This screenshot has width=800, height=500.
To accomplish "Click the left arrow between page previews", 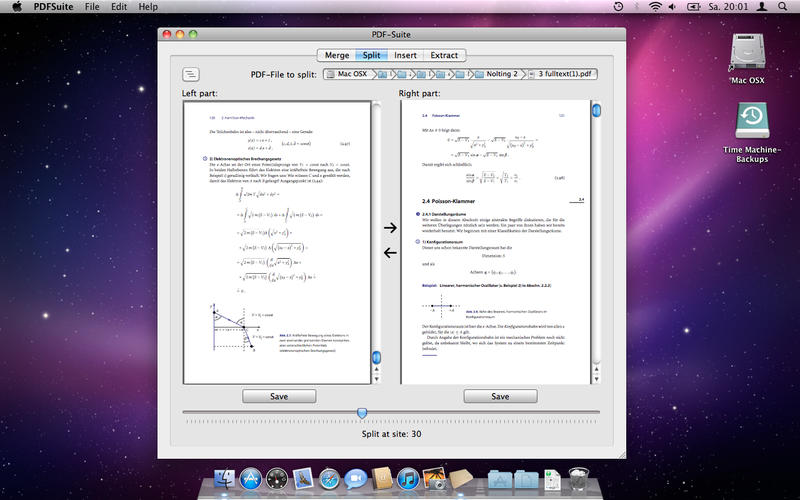I will (x=390, y=252).
